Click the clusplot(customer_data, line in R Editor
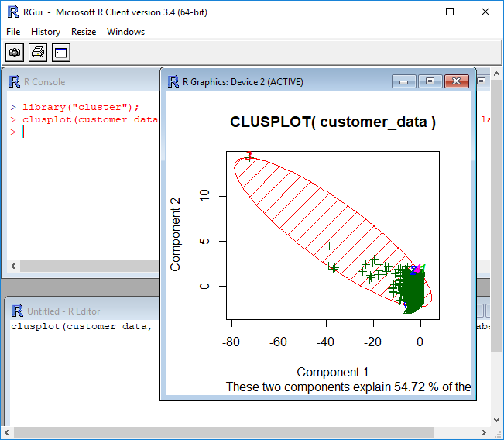This screenshot has width=504, height=440. (81, 326)
